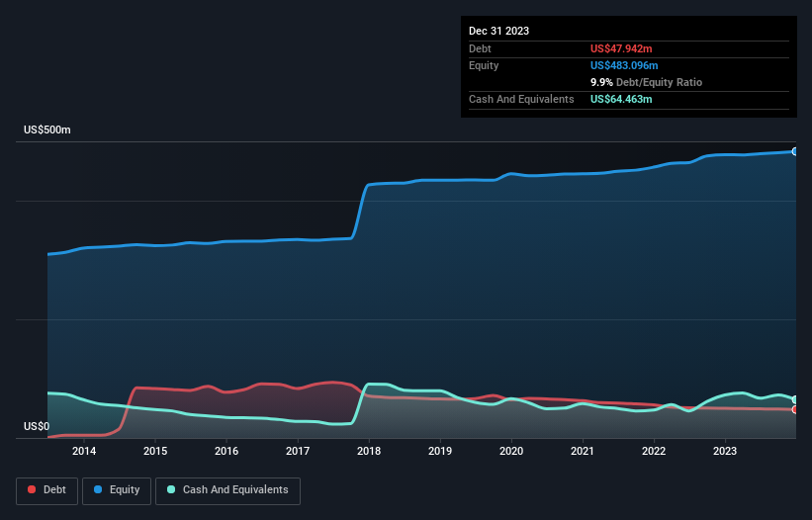Viewport: 812px width, 520px height.
Task: Click the 2016 x-axis year label
Action: click(x=226, y=451)
